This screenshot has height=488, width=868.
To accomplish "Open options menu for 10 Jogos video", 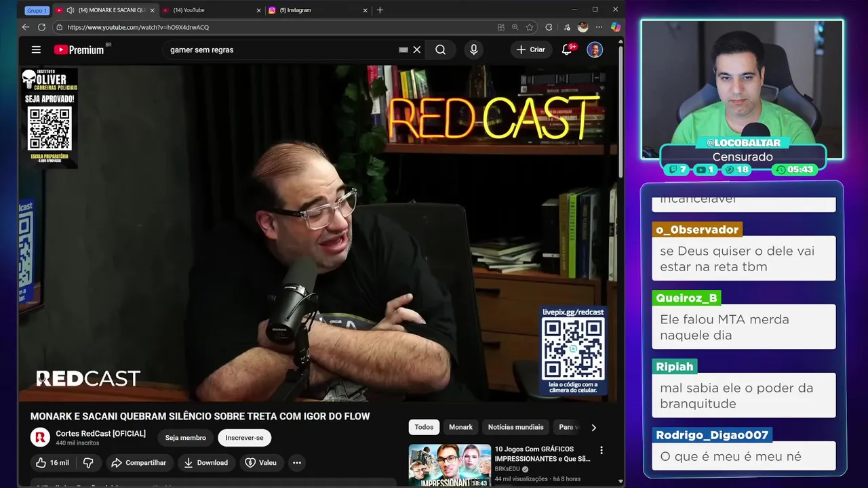I will (601, 450).
